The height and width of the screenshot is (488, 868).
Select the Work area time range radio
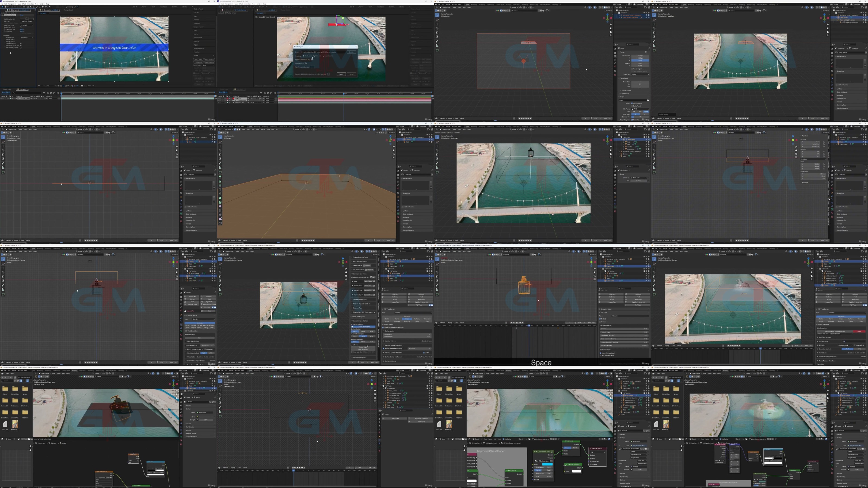click(x=314, y=56)
